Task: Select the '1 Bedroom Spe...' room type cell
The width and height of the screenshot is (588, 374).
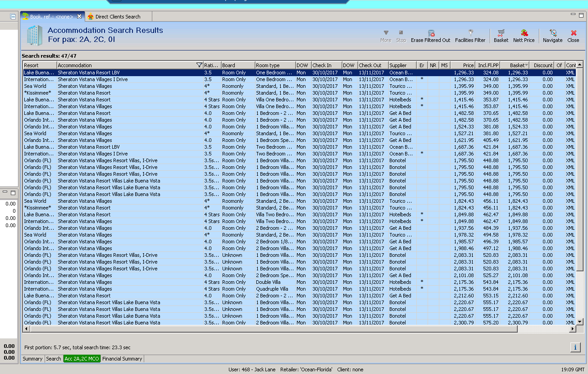Action: point(275,140)
